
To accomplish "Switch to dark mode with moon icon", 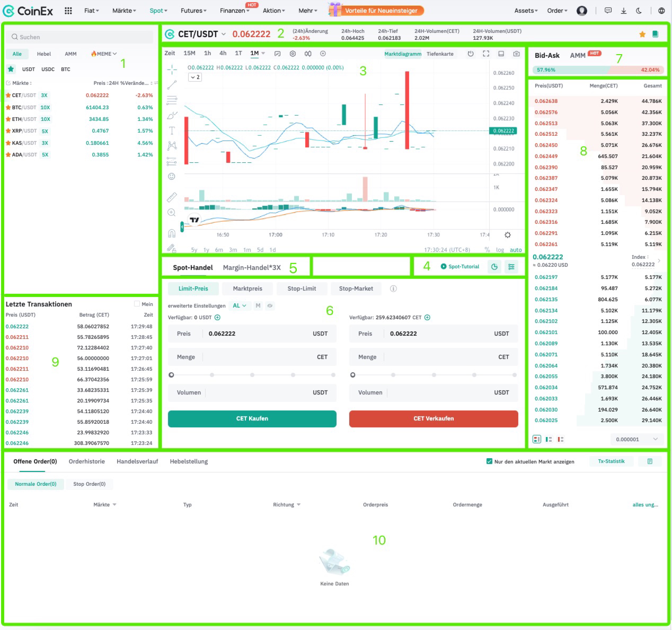I will tap(639, 11).
